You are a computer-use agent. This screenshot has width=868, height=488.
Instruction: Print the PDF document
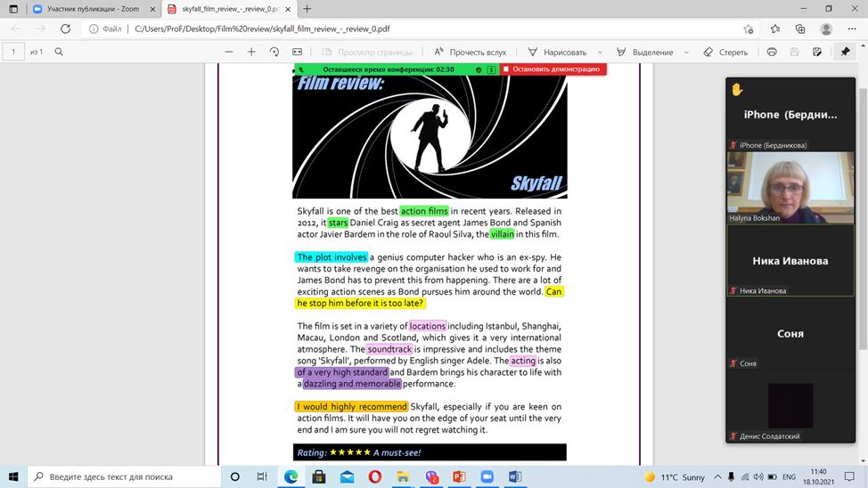[772, 52]
